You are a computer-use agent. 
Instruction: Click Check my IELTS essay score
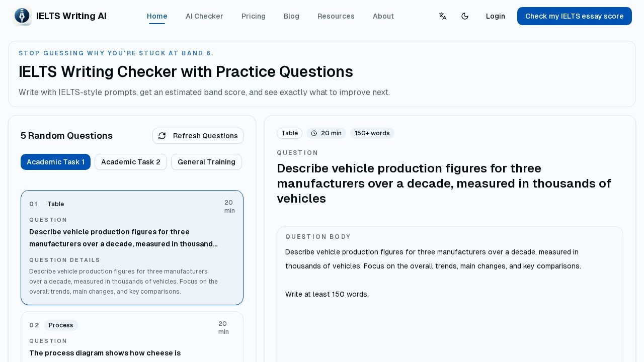[575, 16]
